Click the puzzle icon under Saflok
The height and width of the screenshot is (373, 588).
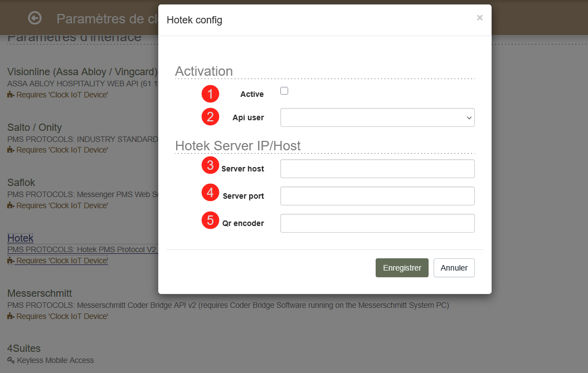coord(11,205)
